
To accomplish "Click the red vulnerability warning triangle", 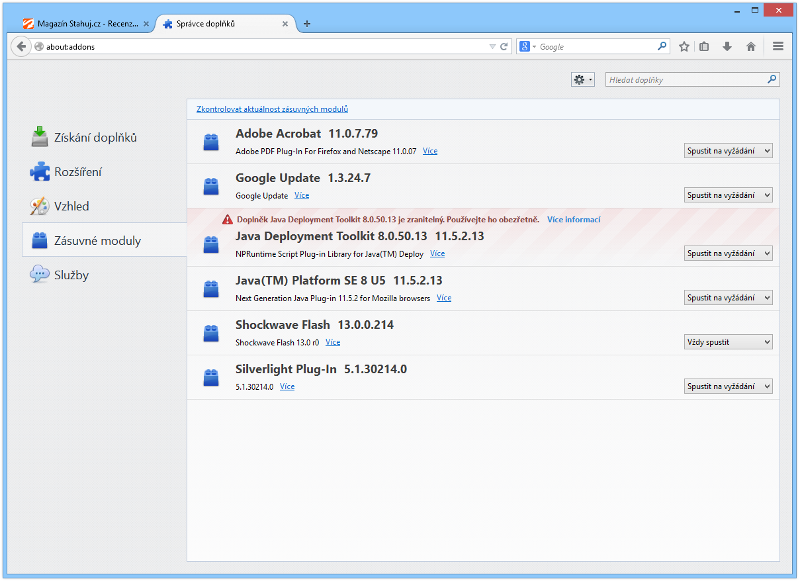I will tap(227, 219).
